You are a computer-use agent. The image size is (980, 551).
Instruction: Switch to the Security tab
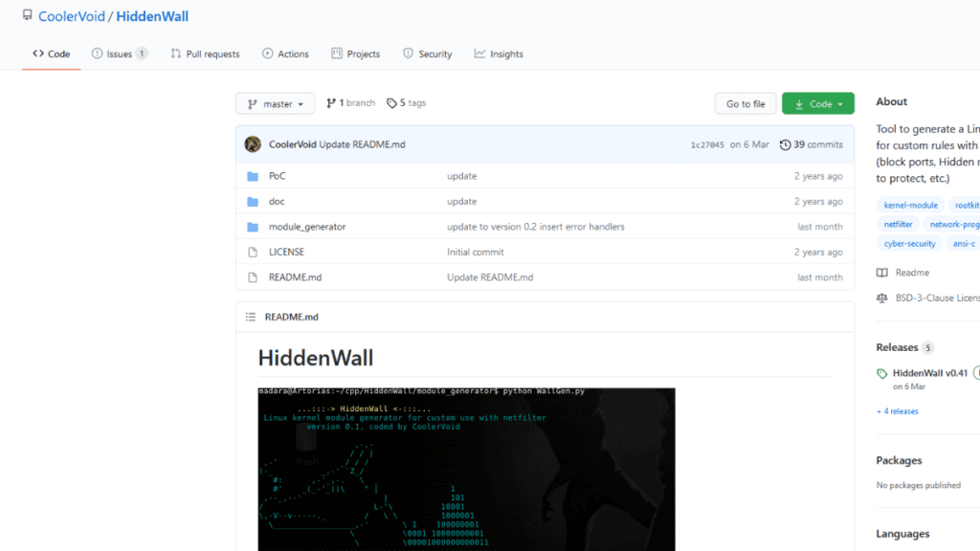click(428, 54)
